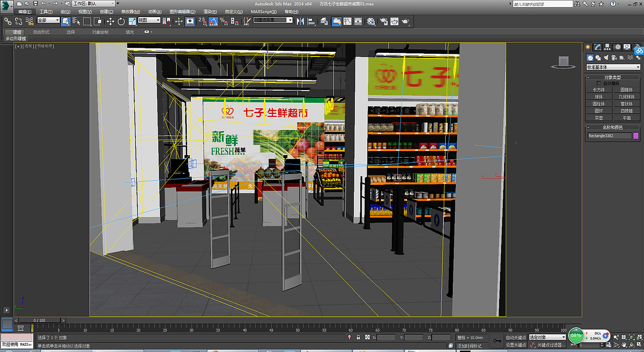Open the 选定对象 key filter dropdown
This screenshot has height=352, width=644.
tap(547, 337)
